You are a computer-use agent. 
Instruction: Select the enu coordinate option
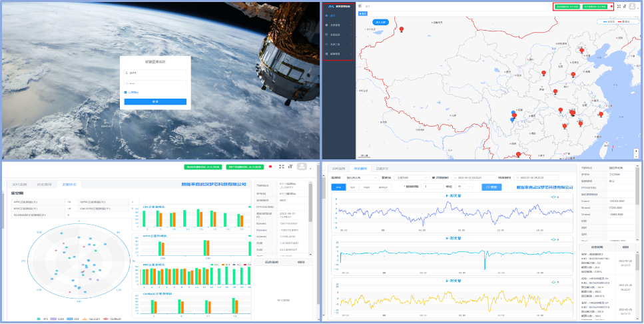338,187
